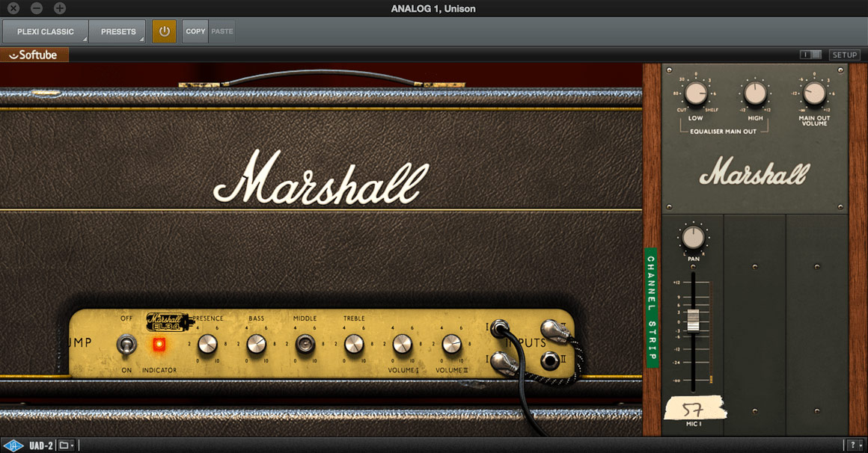
Task: Open the folder icon menu
Action: tap(67, 446)
